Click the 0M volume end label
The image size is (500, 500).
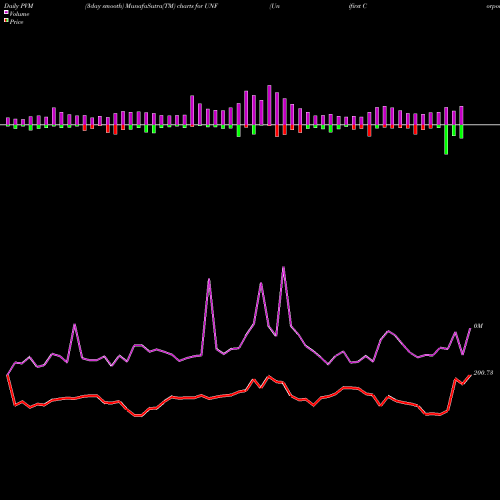tap(478, 326)
